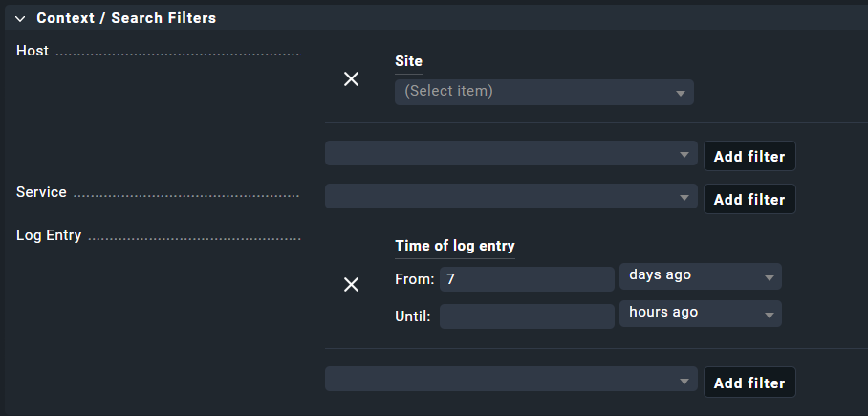
Task: Click the Context / Search Filters header title
Action: [x=126, y=18]
